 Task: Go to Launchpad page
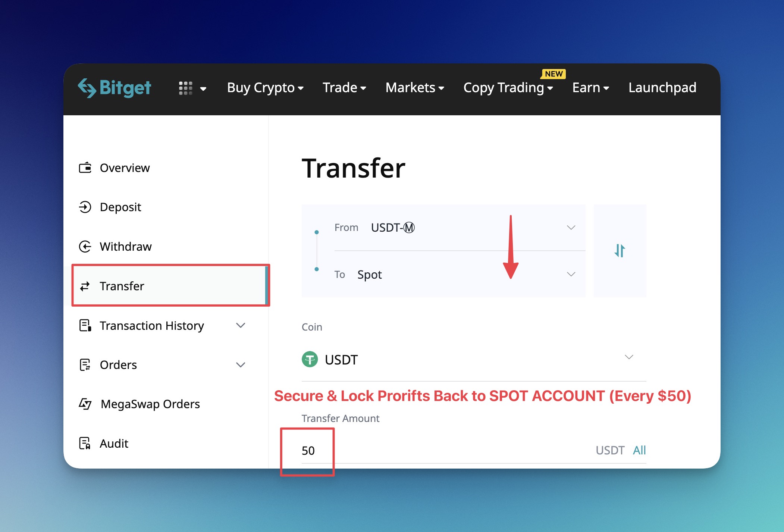[x=662, y=88]
